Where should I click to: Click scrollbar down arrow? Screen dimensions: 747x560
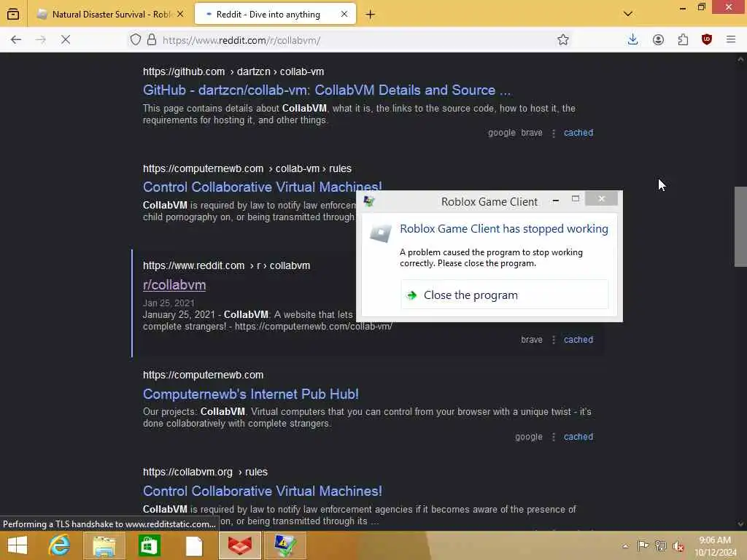[x=740, y=524]
